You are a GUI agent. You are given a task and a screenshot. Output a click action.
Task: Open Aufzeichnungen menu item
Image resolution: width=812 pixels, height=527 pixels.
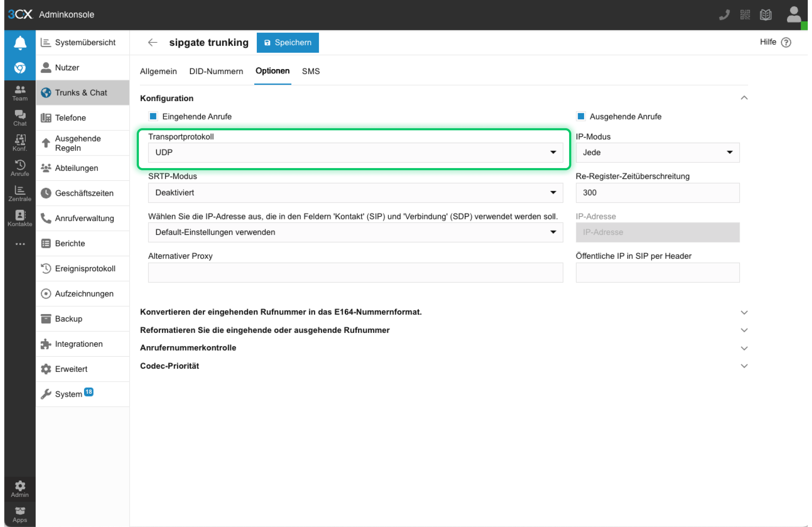pos(83,294)
